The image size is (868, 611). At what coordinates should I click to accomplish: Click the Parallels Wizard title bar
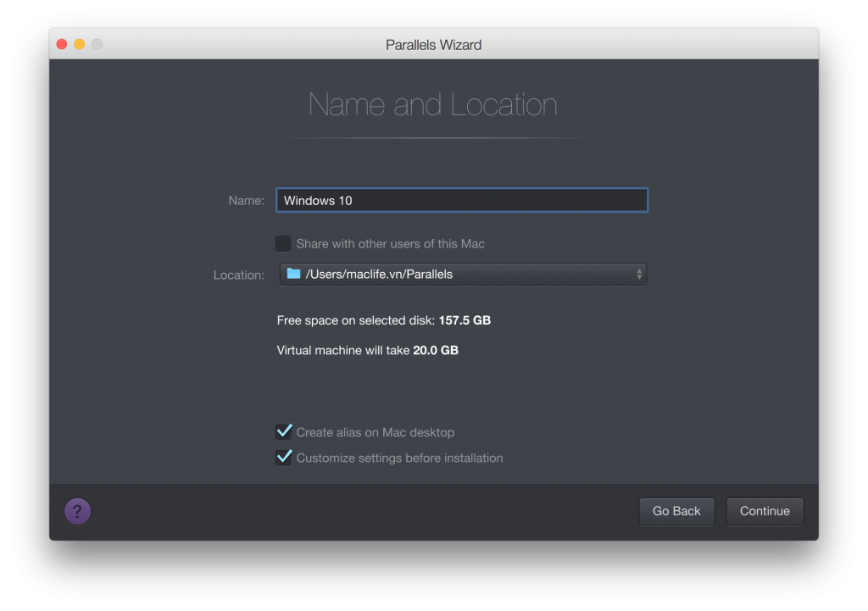point(434,43)
